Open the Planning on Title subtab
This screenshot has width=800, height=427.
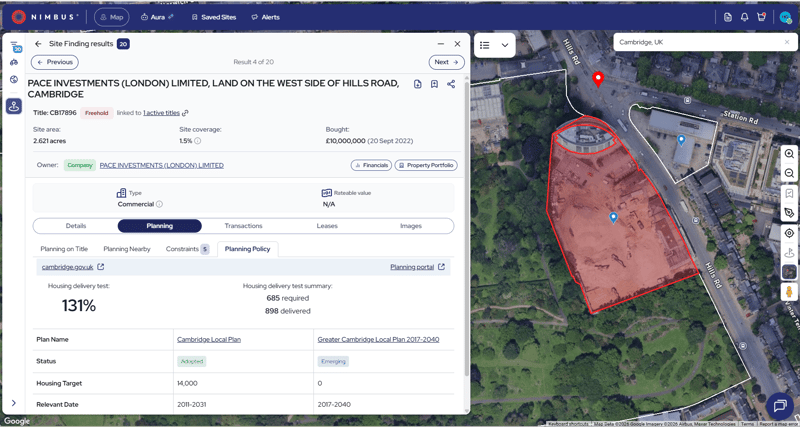(64, 249)
